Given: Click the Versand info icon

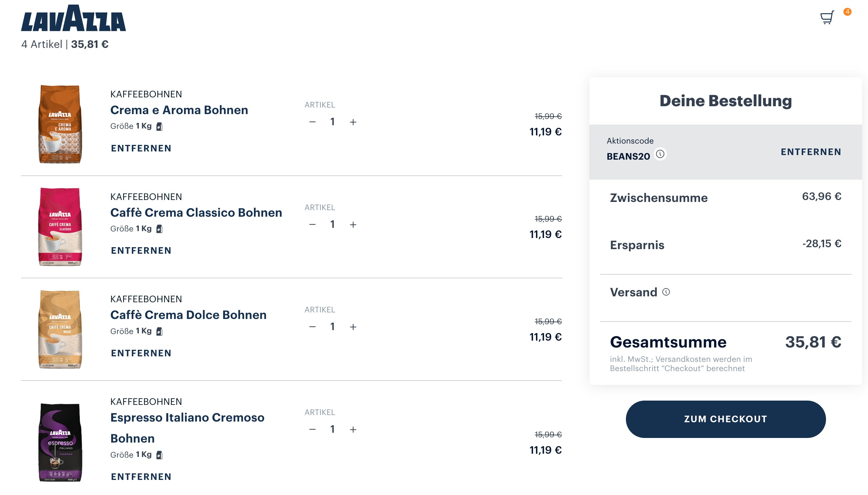Looking at the screenshot, I should [x=666, y=292].
